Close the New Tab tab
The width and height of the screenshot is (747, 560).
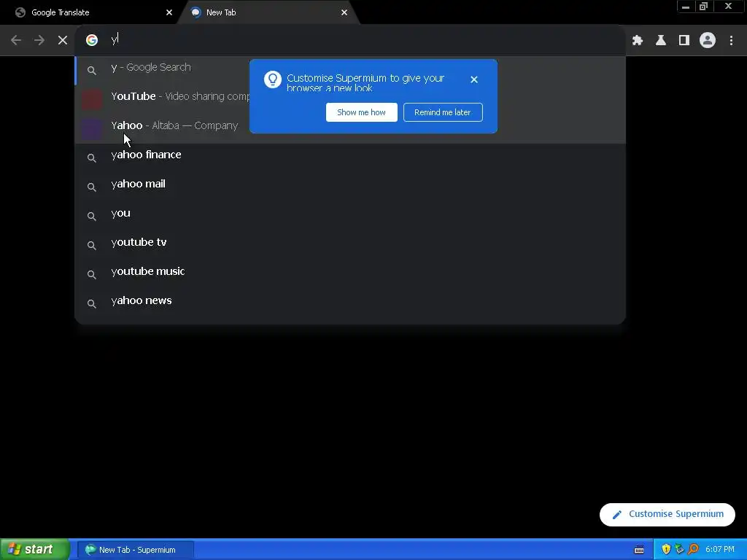344,12
